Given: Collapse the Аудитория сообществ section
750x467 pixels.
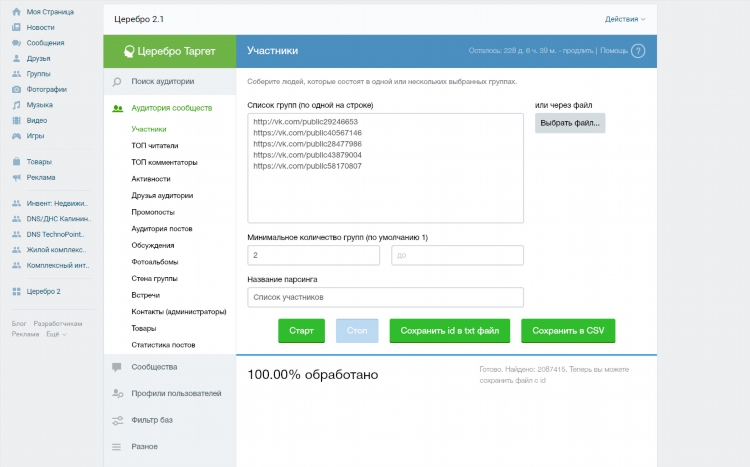Looking at the screenshot, I should point(170,108).
